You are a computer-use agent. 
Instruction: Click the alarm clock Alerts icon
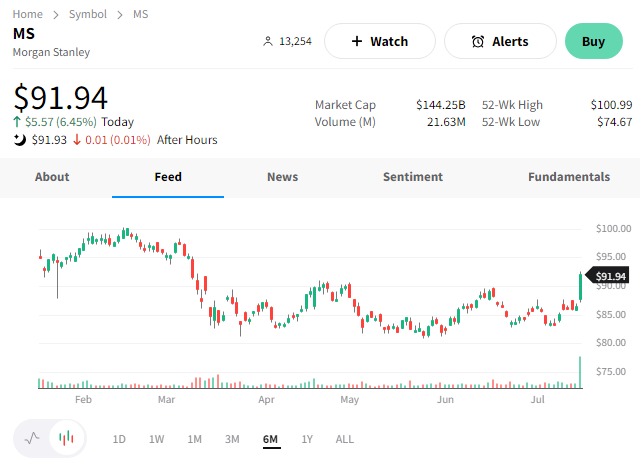pos(478,42)
